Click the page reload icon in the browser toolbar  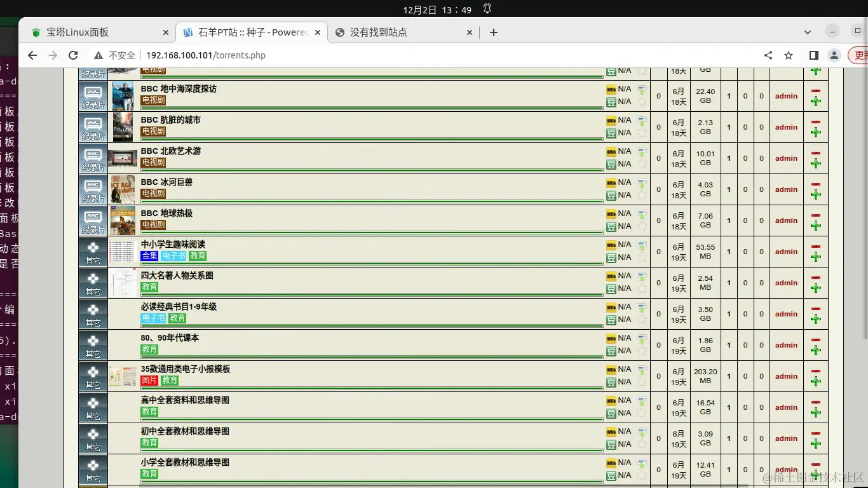pos(73,55)
